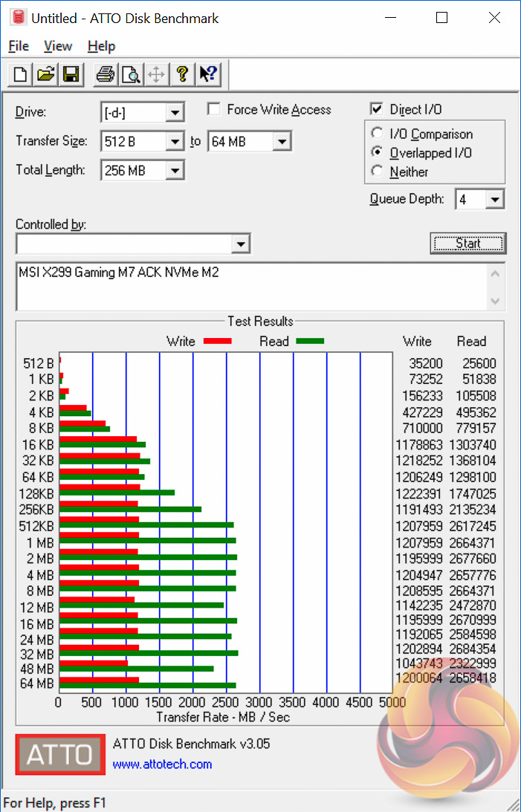Image resolution: width=521 pixels, height=812 pixels.
Task: Click the description box scroll down arrow
Action: click(x=495, y=301)
